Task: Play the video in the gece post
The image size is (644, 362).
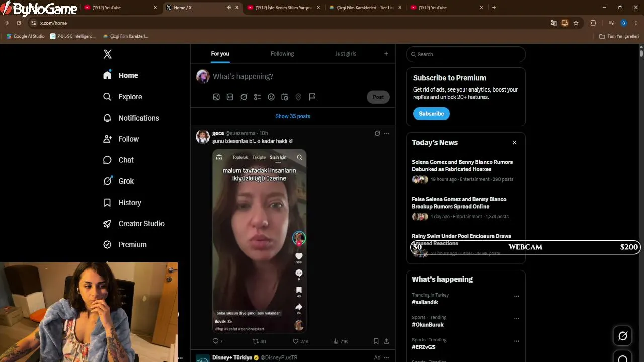Action: tap(259, 241)
